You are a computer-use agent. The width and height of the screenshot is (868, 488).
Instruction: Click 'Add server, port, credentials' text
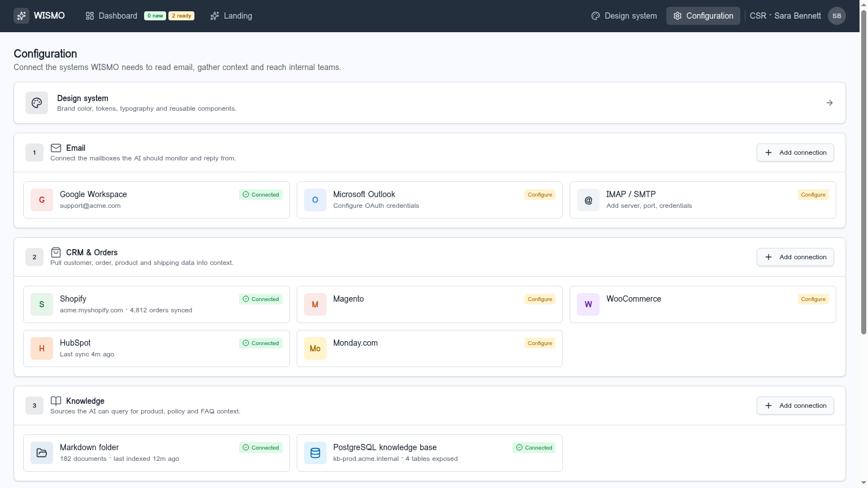pos(649,206)
